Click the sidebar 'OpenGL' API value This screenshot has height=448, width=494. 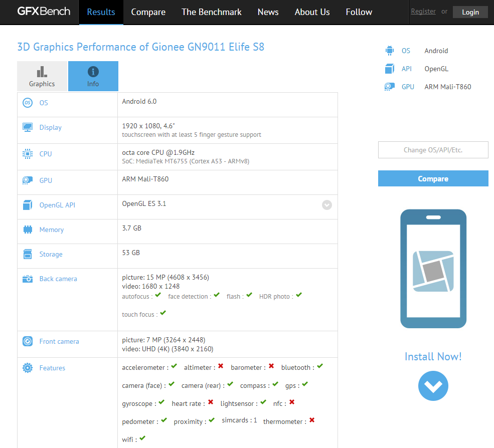tap(436, 69)
